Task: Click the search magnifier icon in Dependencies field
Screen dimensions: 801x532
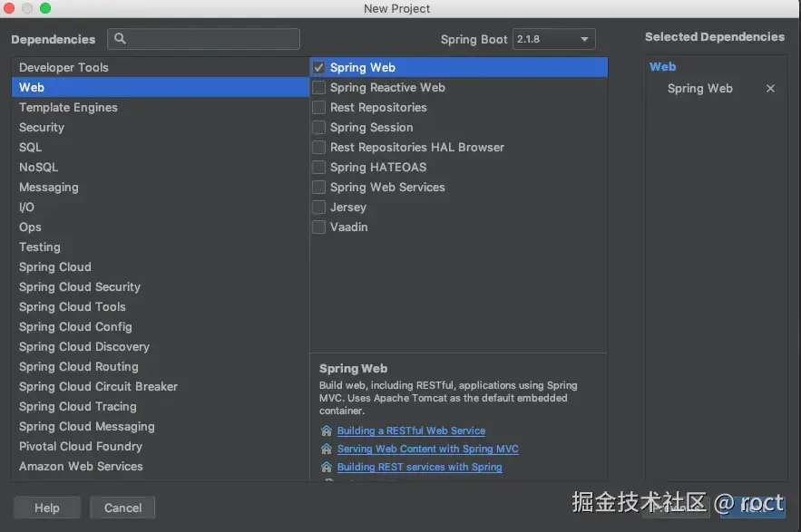Action: pos(120,39)
